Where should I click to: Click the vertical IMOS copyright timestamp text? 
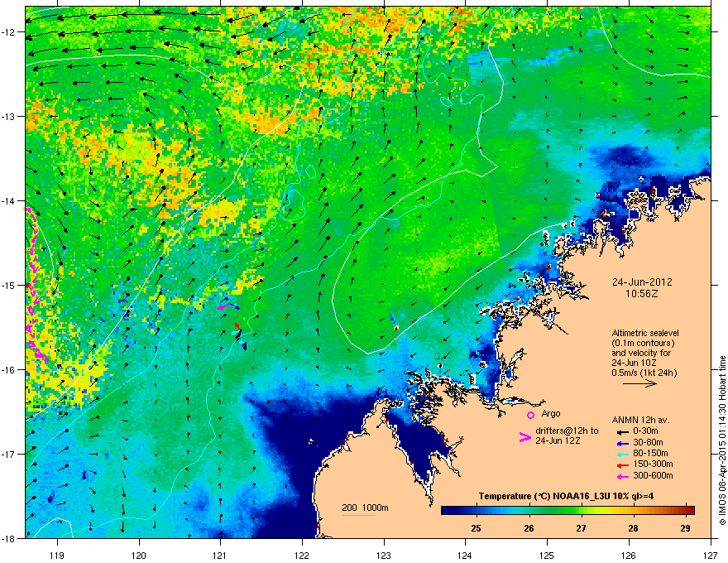tap(722, 440)
